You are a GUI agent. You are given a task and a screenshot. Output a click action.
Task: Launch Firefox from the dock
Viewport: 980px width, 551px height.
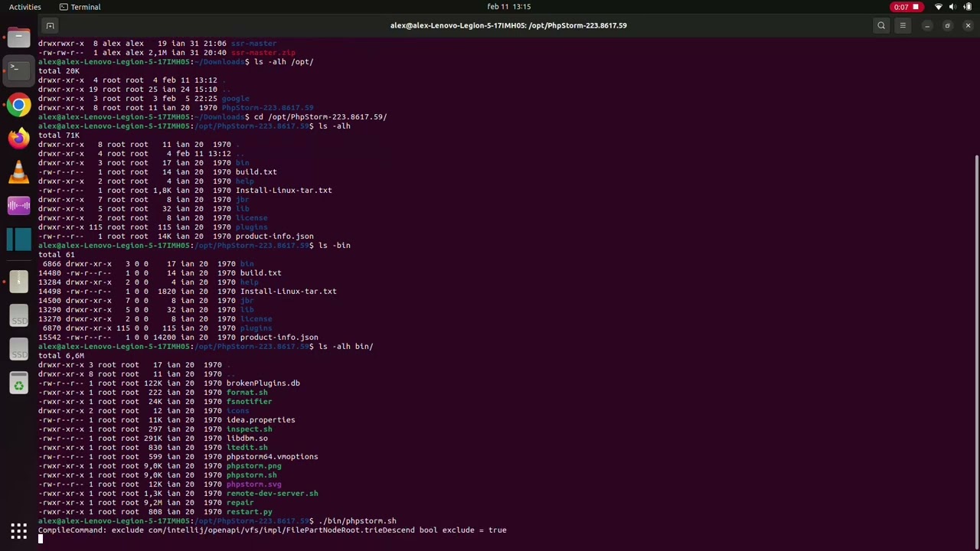[18, 139]
